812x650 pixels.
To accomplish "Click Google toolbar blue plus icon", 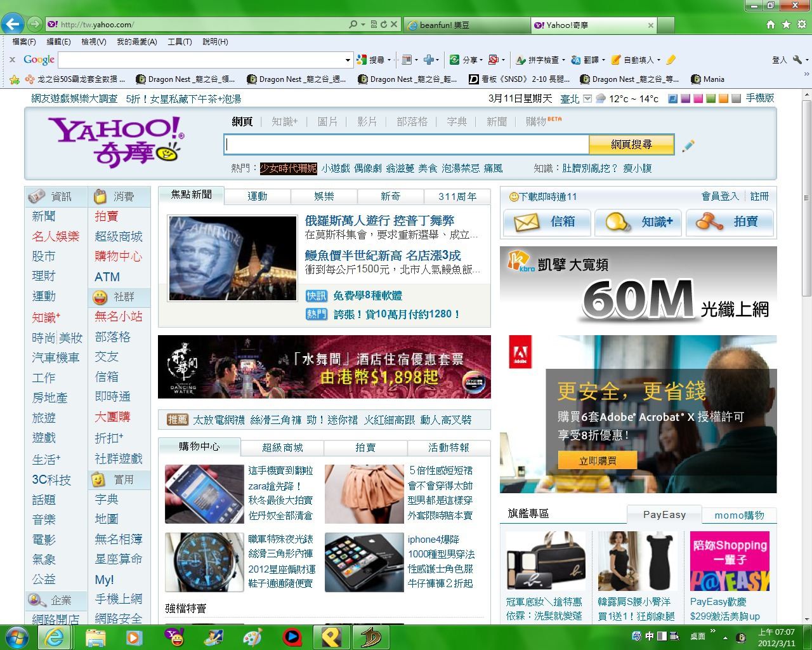I will pyautogui.click(x=429, y=60).
